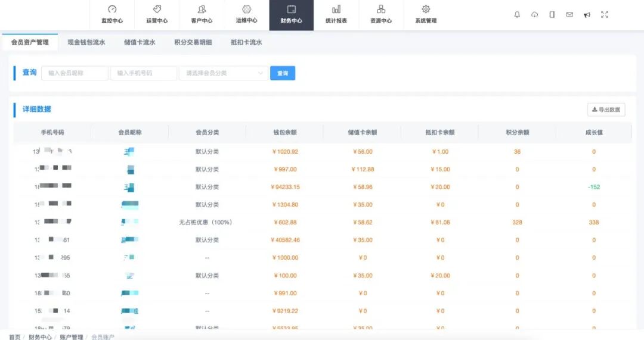Click deduction card balance ¥1.00
Screen dimensions: 644x340
click(x=440, y=152)
